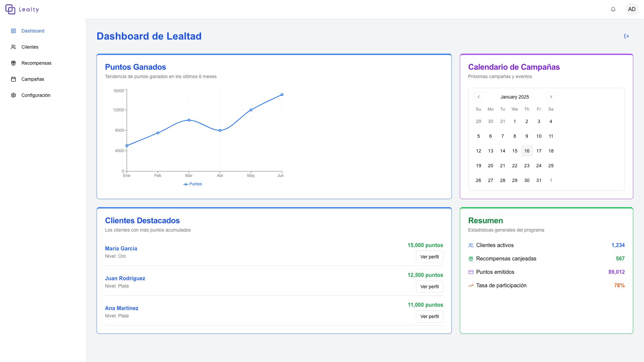Click the notification bell icon

click(x=613, y=9)
